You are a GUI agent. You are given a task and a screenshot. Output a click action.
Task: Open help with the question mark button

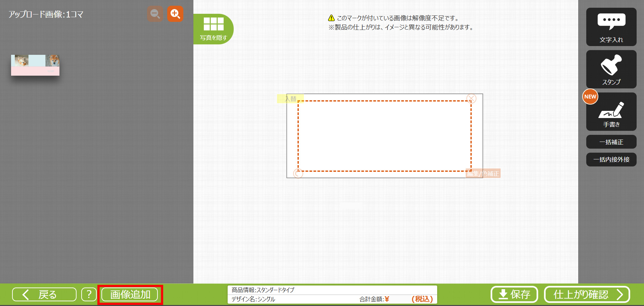tap(89, 295)
